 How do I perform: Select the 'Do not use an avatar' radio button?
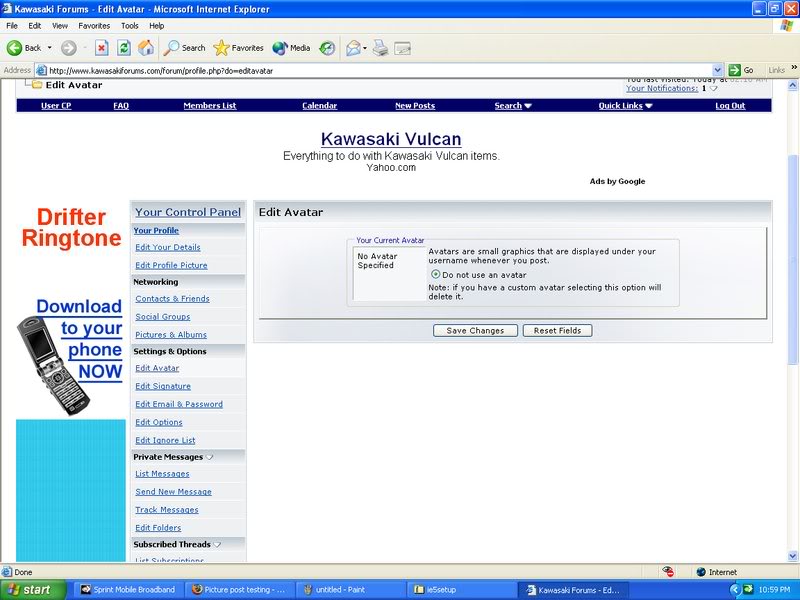coord(435,274)
